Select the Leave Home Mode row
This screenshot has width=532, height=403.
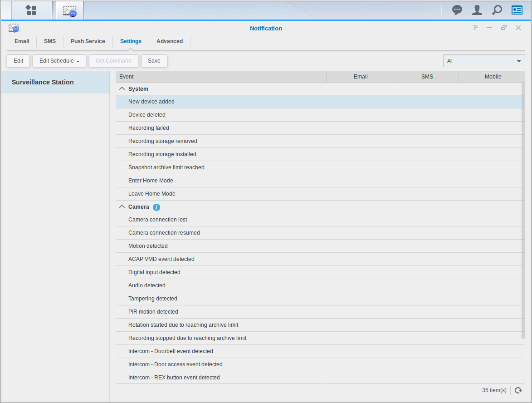pos(320,194)
